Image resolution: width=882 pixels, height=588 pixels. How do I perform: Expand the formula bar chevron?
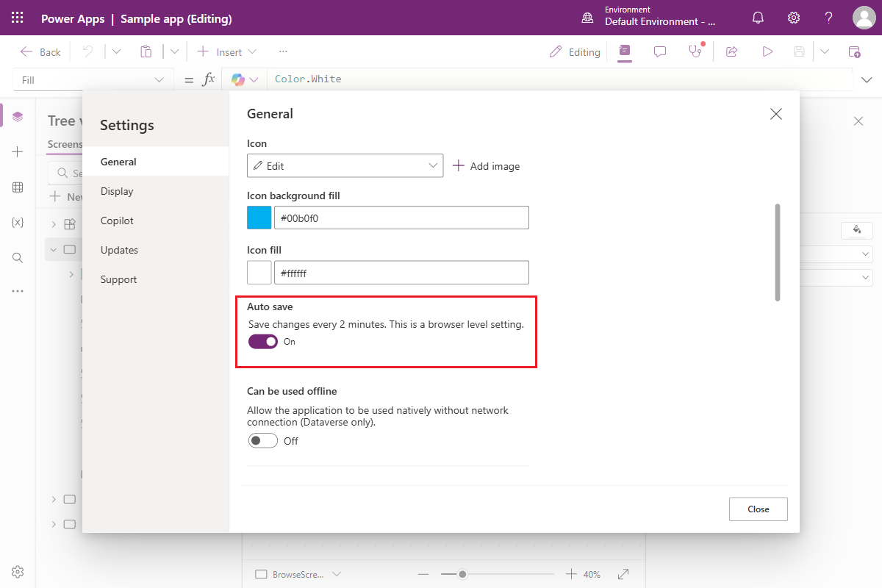867,79
